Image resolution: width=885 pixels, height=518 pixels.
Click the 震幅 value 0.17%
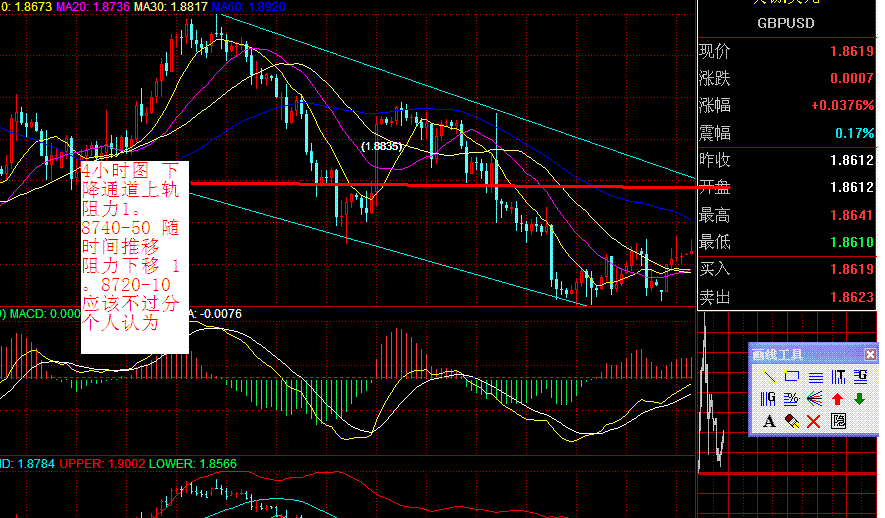855,133
